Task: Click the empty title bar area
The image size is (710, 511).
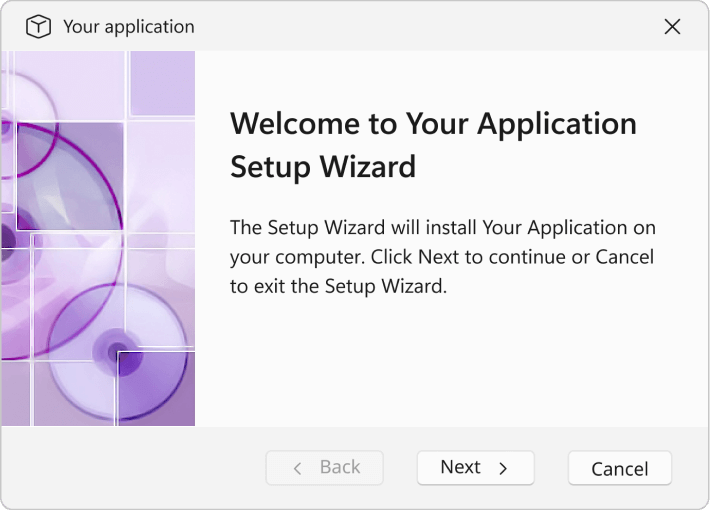Action: [x=426, y=26]
